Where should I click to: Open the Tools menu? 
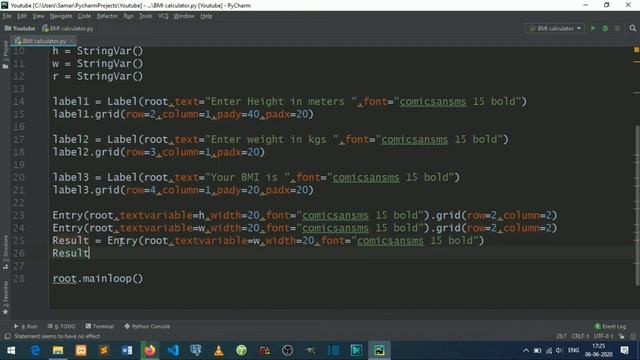click(x=145, y=16)
